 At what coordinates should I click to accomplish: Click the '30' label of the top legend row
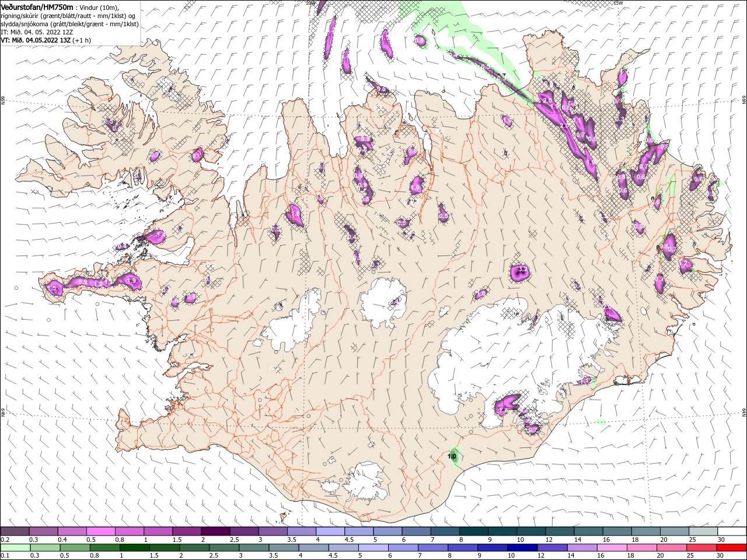tap(721, 540)
